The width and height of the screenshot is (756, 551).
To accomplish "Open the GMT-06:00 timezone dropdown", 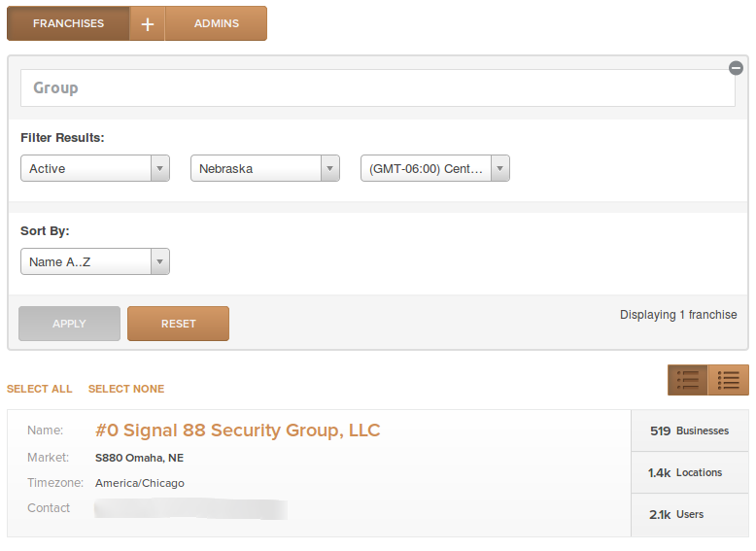I will click(x=435, y=168).
